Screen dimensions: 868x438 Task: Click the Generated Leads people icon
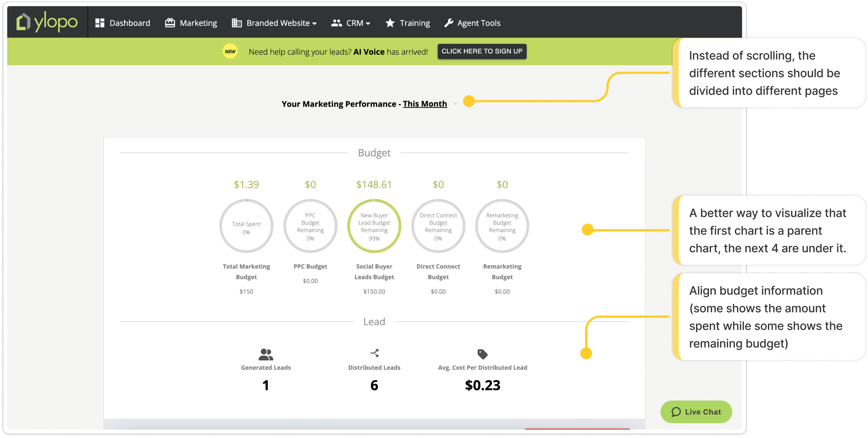point(265,354)
